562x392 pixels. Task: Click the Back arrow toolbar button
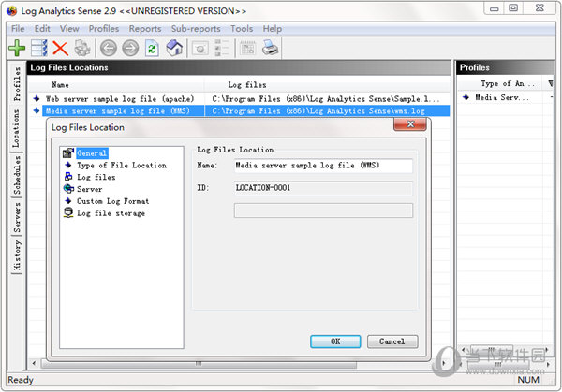point(109,48)
